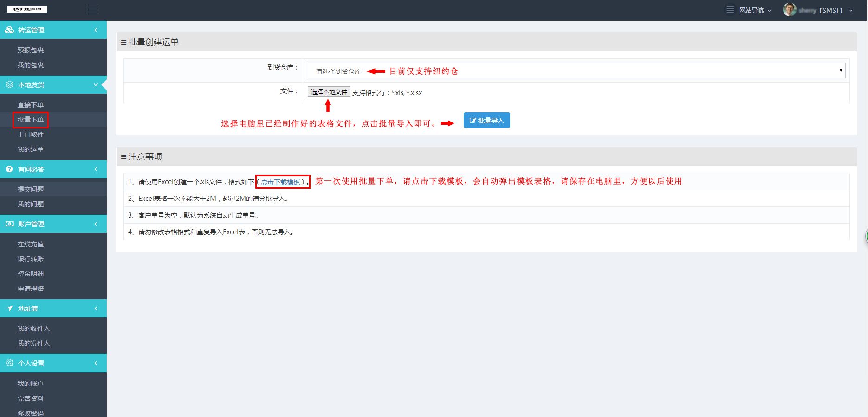868x417 pixels.
Task: Click the 支持格式有：*.xls, *.xlsx text
Action: (x=387, y=93)
